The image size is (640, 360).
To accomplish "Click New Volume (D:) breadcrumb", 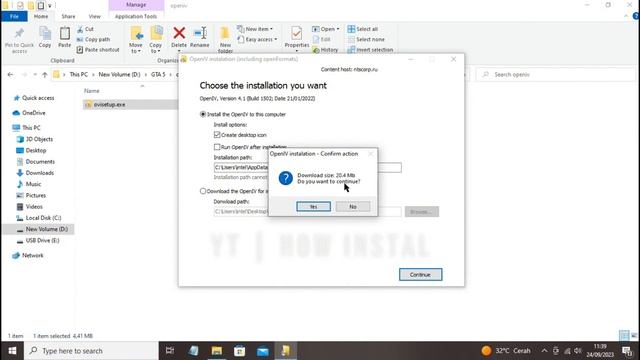I will coord(119,75).
